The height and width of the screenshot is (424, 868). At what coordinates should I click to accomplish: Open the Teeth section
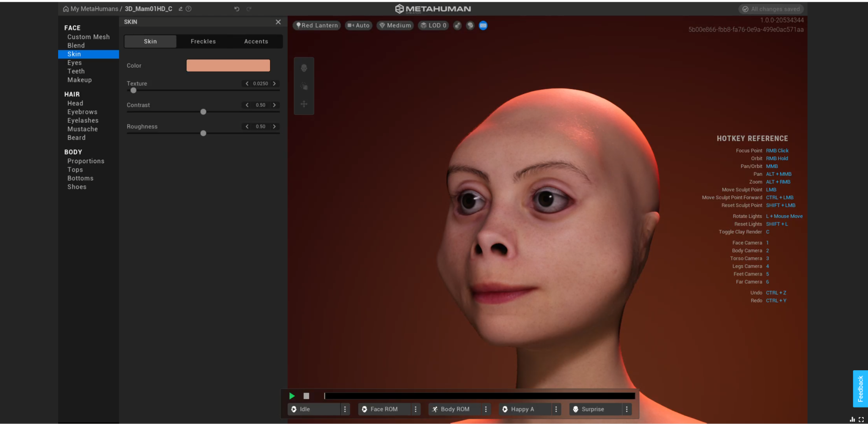tap(76, 72)
